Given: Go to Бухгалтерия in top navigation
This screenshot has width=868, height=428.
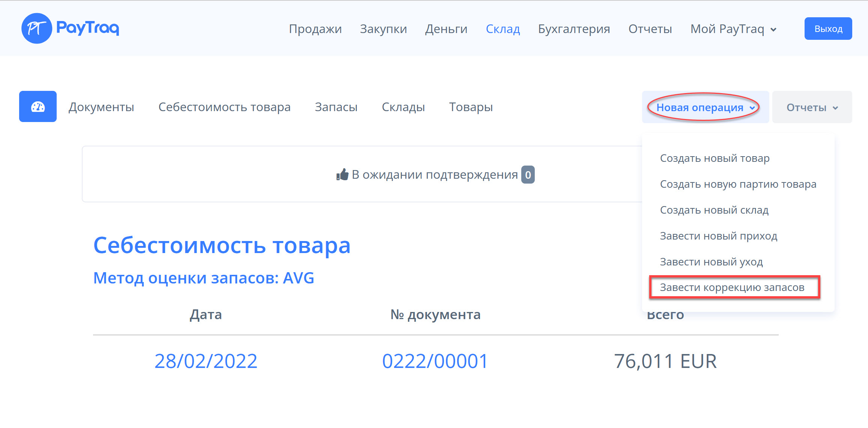Looking at the screenshot, I should tap(574, 29).
